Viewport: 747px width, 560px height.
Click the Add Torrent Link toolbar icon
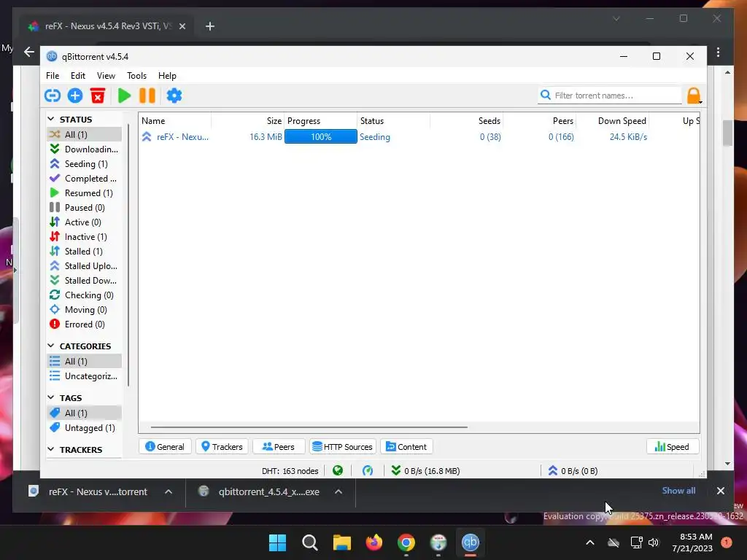(53, 96)
